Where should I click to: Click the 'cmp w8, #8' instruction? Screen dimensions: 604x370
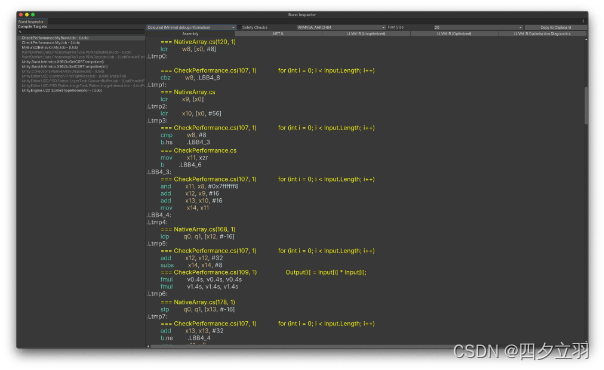point(183,135)
